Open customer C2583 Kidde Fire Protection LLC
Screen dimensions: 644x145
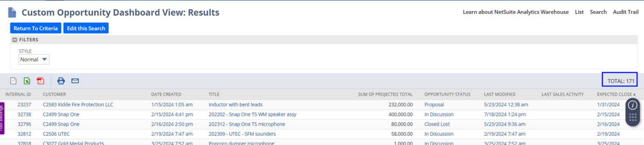point(78,104)
